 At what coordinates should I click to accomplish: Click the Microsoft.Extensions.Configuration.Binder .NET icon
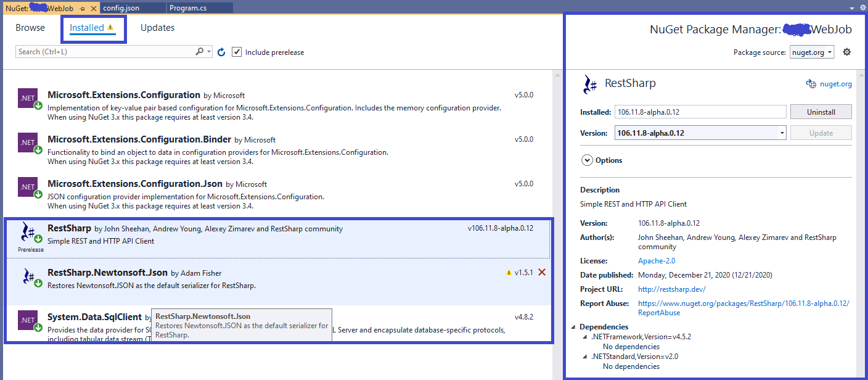click(28, 143)
